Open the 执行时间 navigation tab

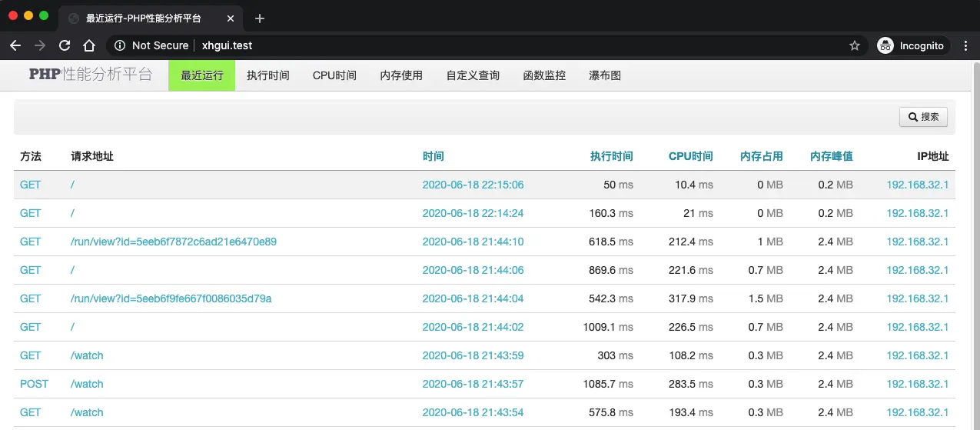tap(268, 75)
